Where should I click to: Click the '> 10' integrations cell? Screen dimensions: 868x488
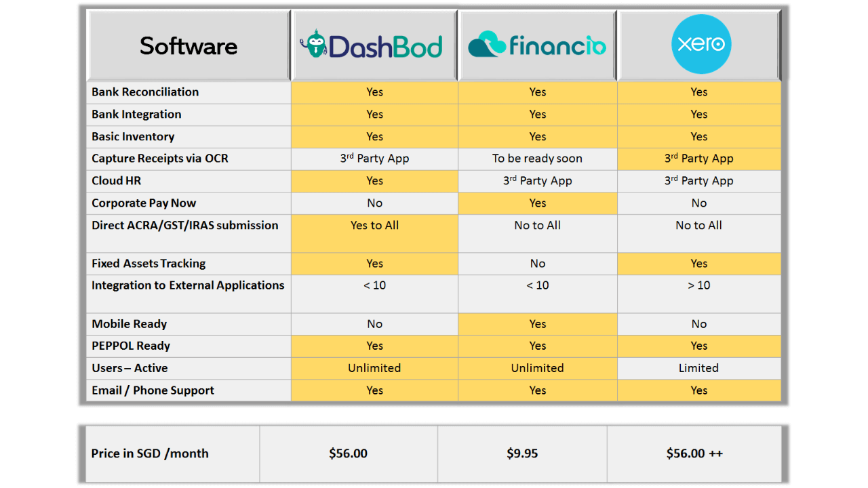pyautogui.click(x=699, y=294)
